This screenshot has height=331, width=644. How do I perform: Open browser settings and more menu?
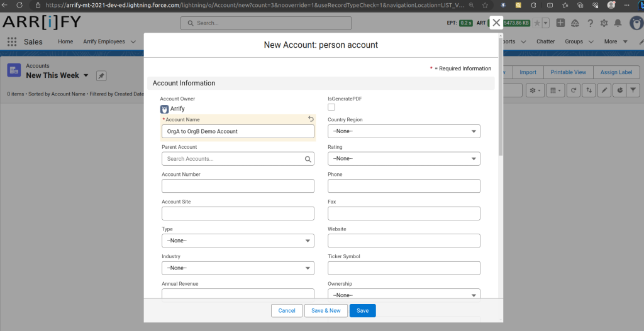626,5
